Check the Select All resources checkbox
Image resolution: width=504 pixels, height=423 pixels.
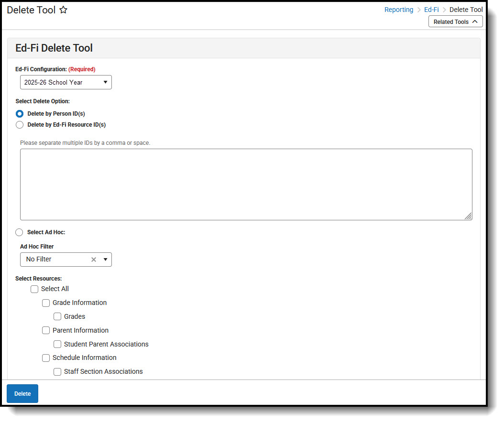pos(34,289)
